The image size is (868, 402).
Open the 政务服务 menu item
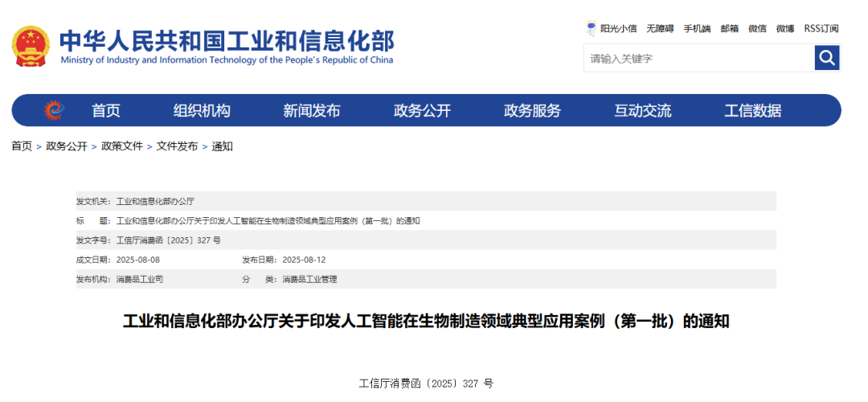(532, 111)
